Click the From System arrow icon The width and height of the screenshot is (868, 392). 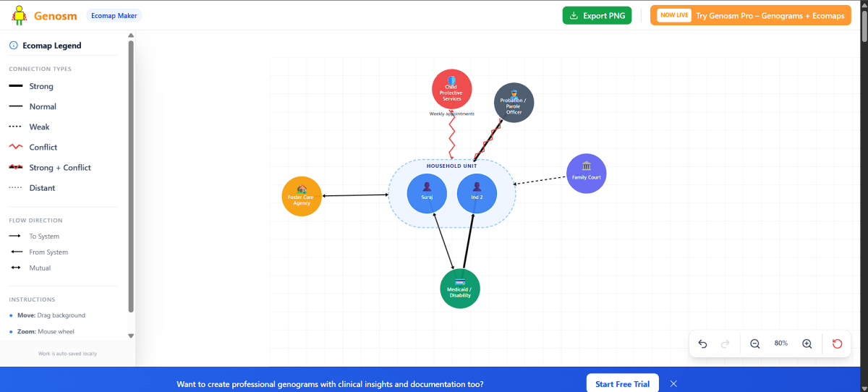click(15, 252)
